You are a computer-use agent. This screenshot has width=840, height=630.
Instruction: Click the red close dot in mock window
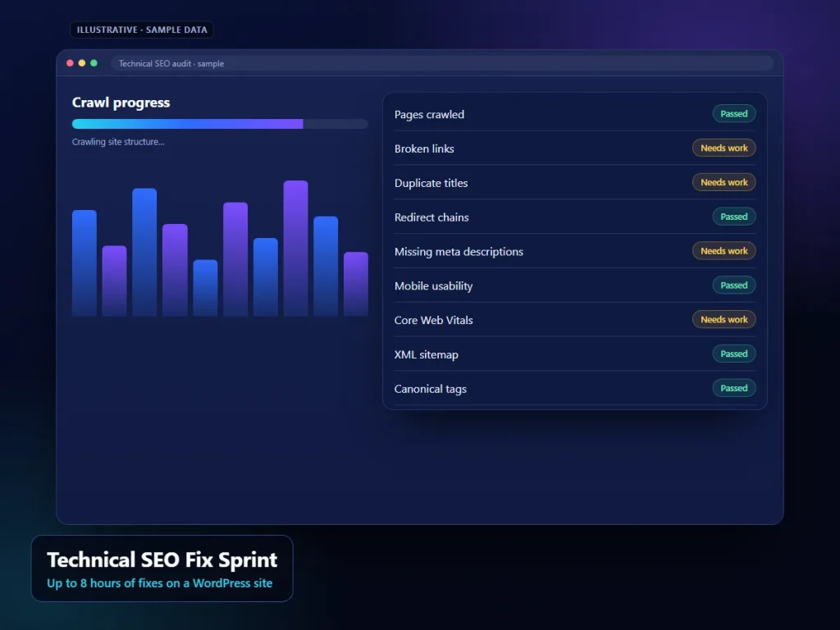pos(70,63)
